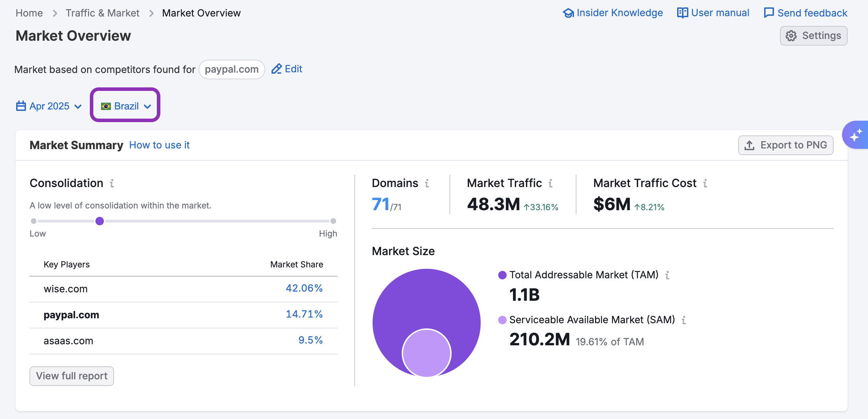868x419 pixels.
Task: Open the User manual link
Action: (x=713, y=13)
